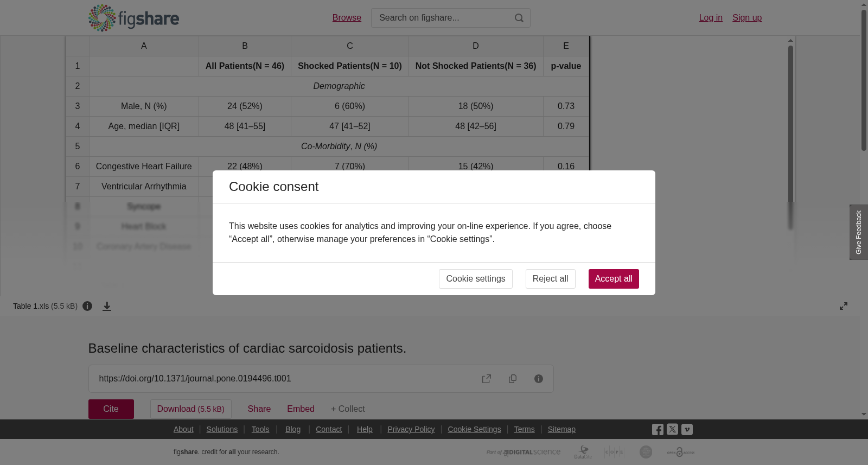The width and height of the screenshot is (868, 465).
Task: Click the figshare logo
Action: click(x=133, y=18)
